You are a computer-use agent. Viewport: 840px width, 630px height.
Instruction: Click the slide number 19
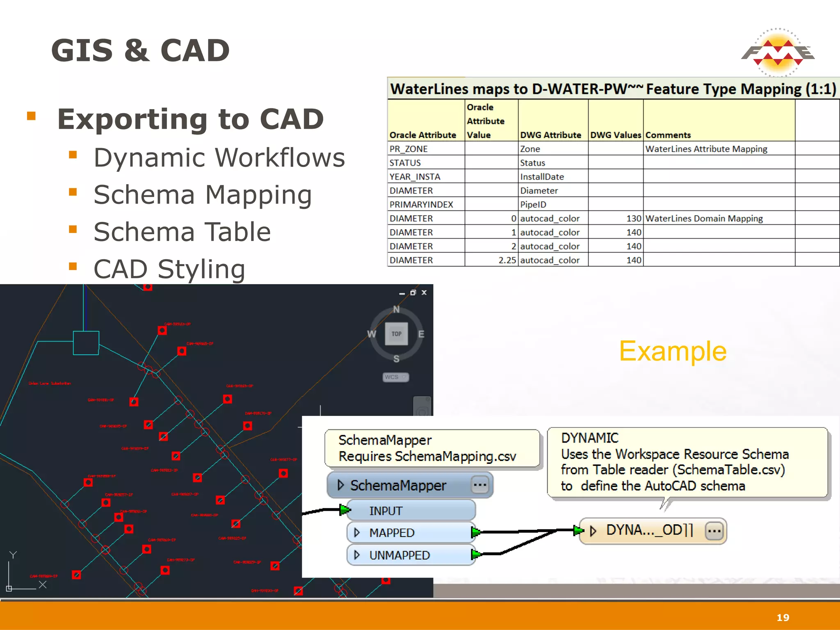tap(783, 617)
